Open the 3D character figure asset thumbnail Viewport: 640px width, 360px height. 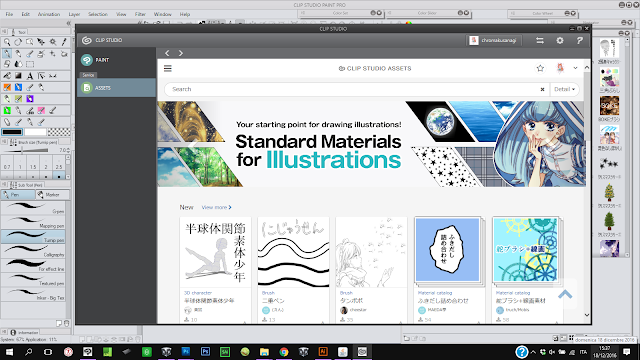(x=216, y=252)
